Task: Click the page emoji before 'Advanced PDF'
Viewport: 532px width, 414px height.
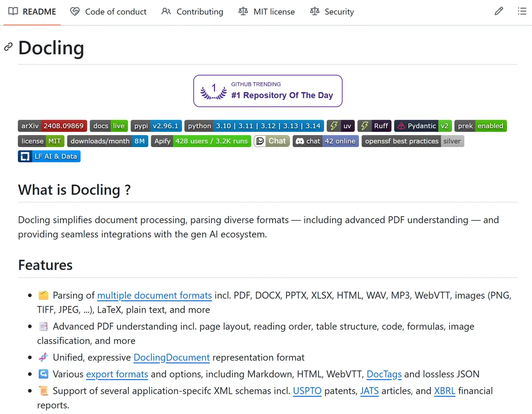Action: tap(44, 326)
